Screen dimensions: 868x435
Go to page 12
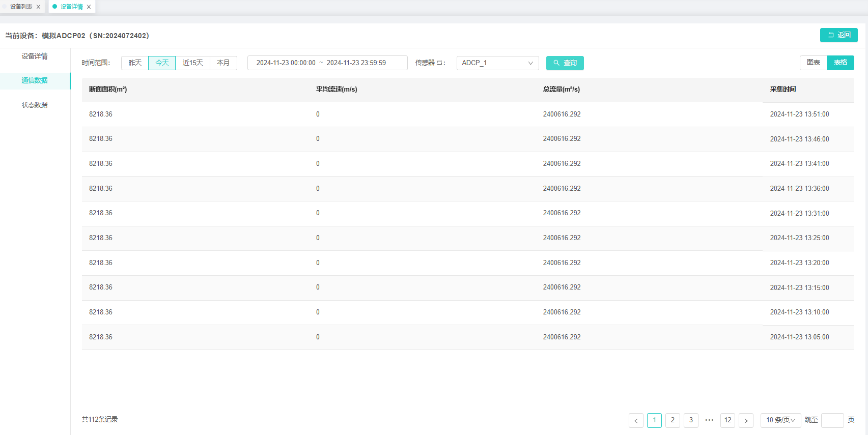pos(727,420)
